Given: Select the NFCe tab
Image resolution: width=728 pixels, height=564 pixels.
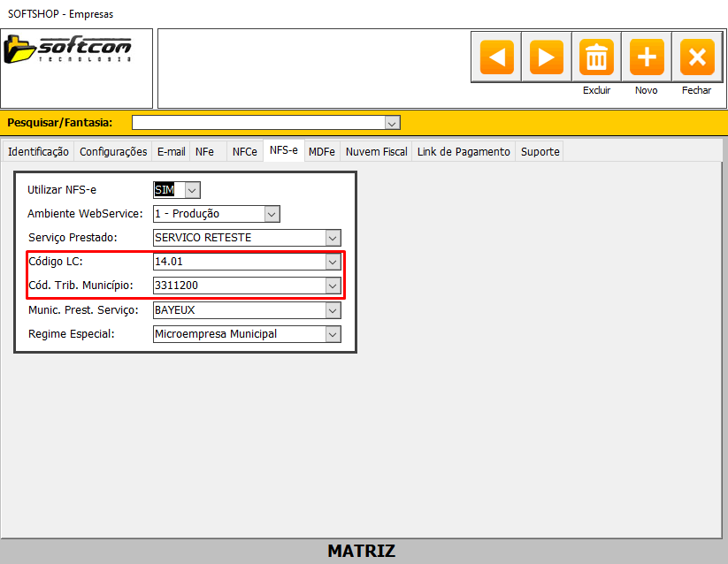Looking at the screenshot, I should coord(244,152).
